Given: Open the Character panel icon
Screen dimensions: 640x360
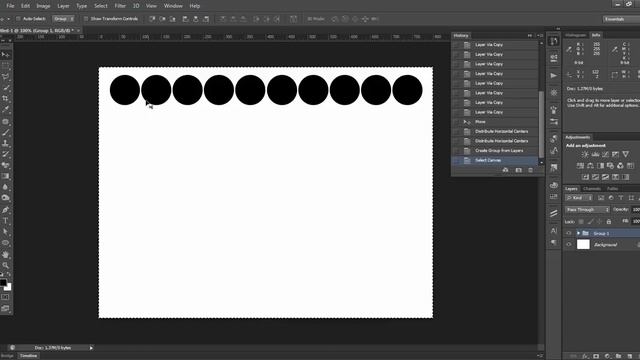Looking at the screenshot, I should [553, 231].
